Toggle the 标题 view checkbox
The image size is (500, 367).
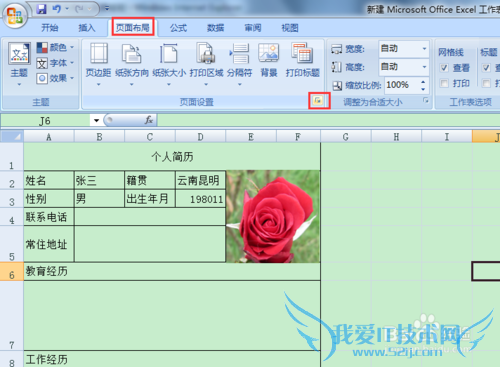(x=486, y=68)
